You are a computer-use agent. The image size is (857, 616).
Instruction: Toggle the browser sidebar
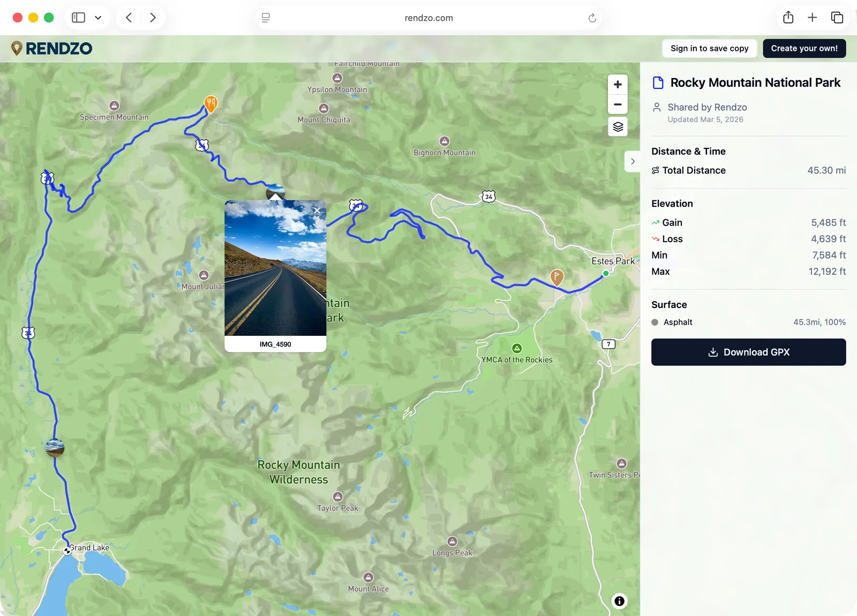pyautogui.click(x=78, y=17)
